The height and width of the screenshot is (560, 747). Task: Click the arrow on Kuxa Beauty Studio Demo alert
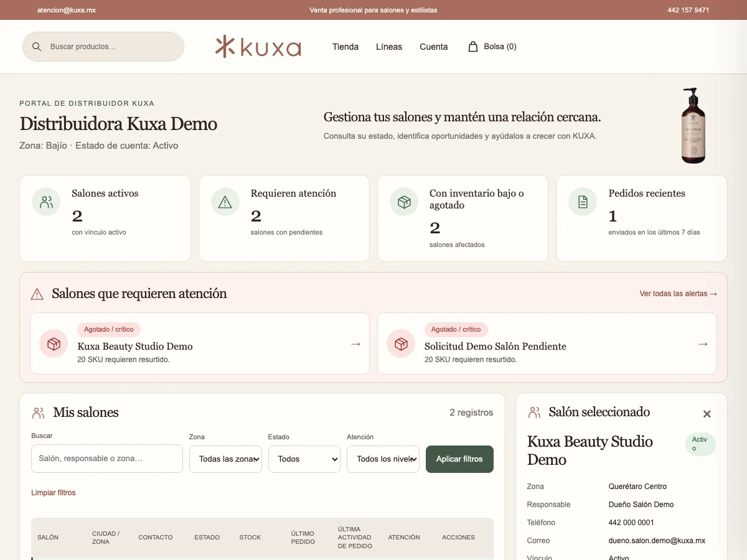pos(355,343)
